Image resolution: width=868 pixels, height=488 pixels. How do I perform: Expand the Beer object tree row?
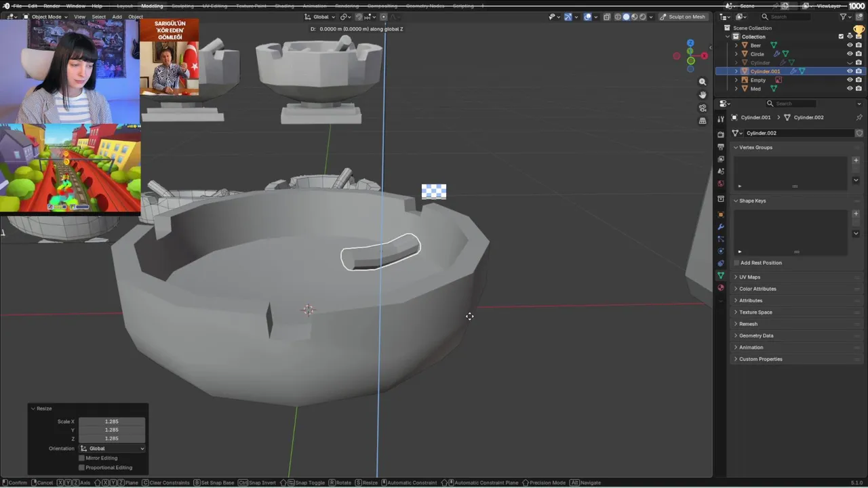pos(736,45)
